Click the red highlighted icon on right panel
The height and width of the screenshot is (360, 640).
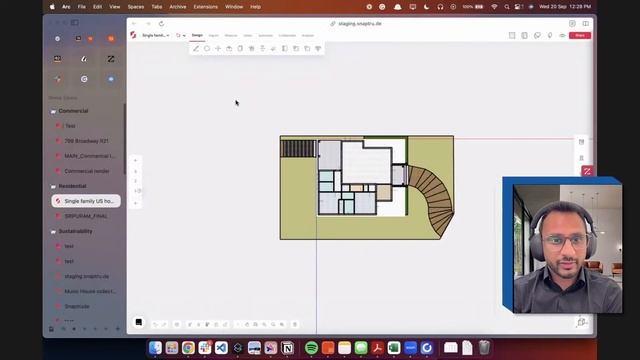coord(587,171)
